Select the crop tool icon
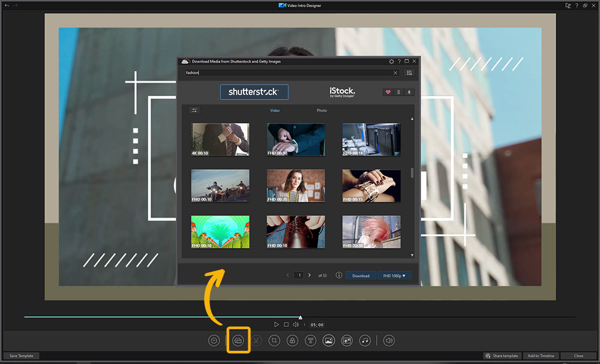The width and height of the screenshot is (600, 364). pyautogui.click(x=273, y=340)
